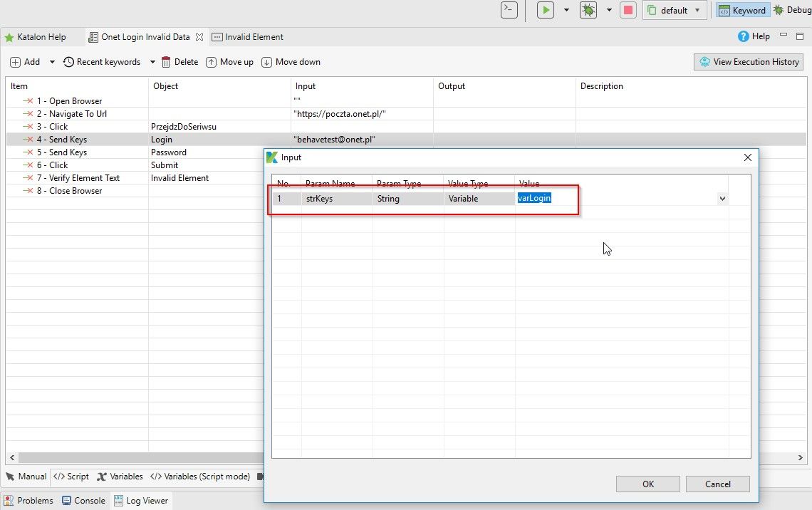The image size is (812, 510).
Task: Expand the Add button dropdown arrow
Action: (52, 62)
